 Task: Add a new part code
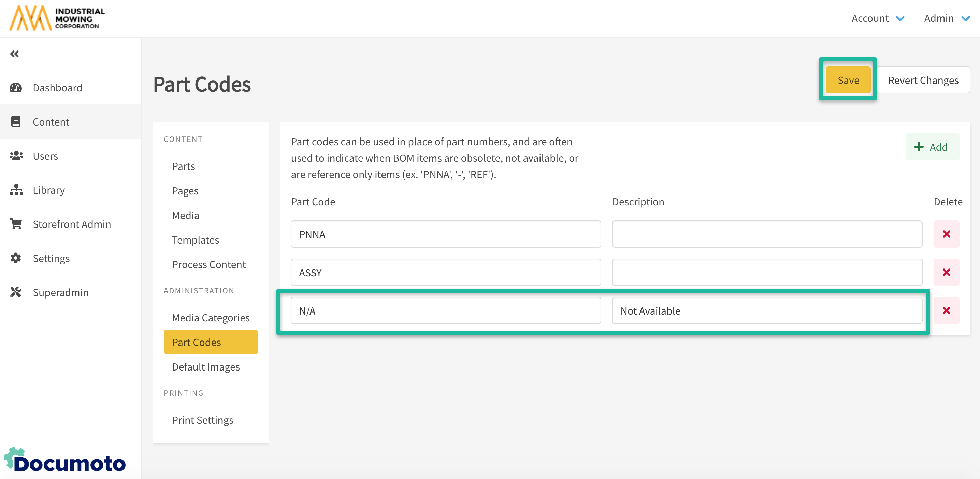pos(932,147)
